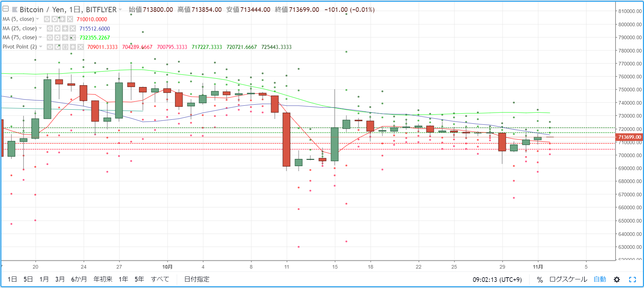The image size is (644, 288).
Task: Click the 日付指定 button
Action: 197,279
